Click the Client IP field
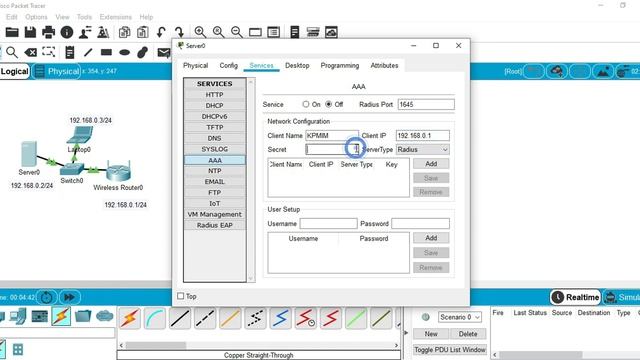640x360 pixels. point(422,136)
